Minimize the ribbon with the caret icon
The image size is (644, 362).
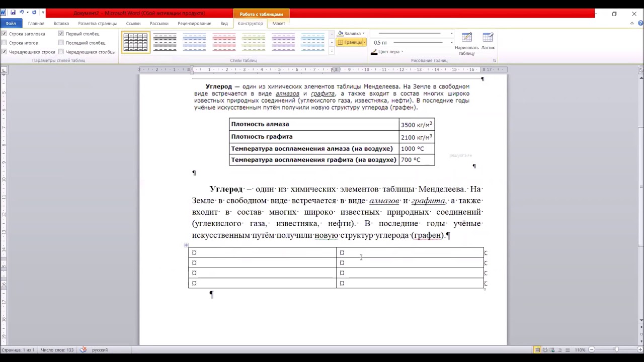632,23
